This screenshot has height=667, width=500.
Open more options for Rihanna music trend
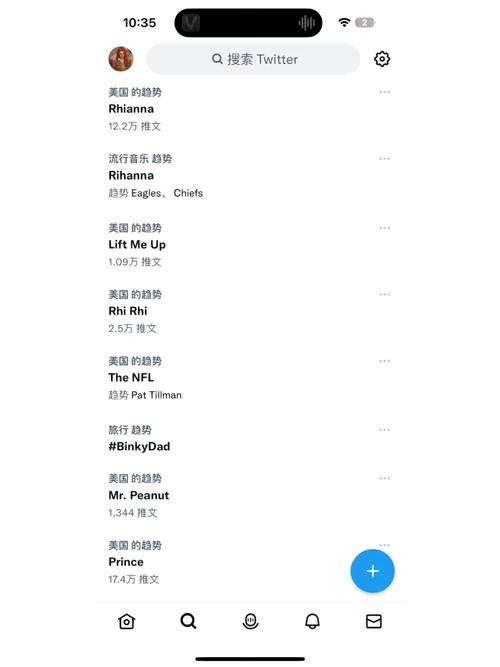pyautogui.click(x=384, y=158)
